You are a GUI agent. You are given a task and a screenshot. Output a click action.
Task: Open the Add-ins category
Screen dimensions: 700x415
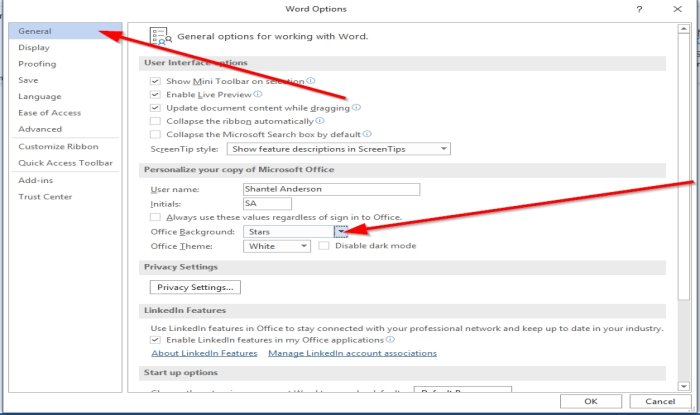click(36, 180)
